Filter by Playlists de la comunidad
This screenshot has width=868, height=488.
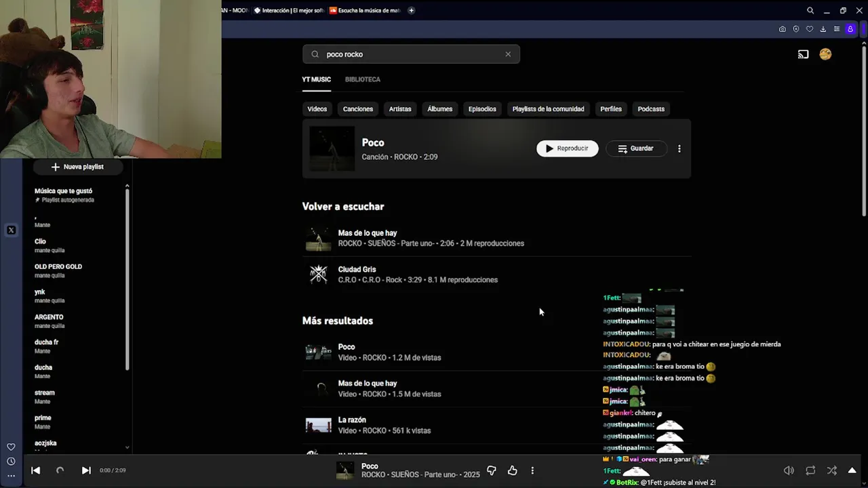(x=548, y=108)
